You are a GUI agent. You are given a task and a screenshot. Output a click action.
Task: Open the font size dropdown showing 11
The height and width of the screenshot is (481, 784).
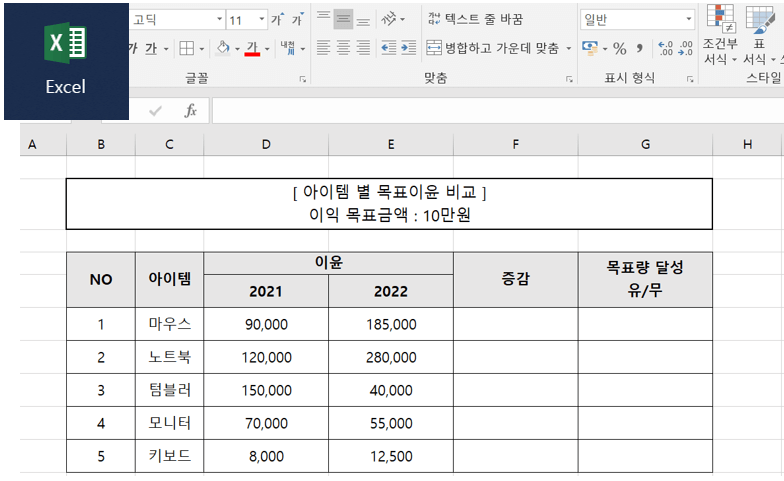click(262, 20)
